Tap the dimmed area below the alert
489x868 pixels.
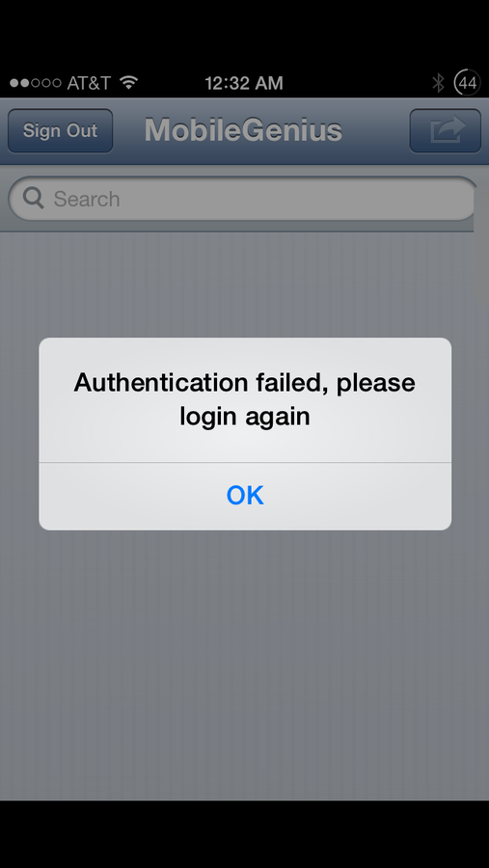click(x=244, y=665)
